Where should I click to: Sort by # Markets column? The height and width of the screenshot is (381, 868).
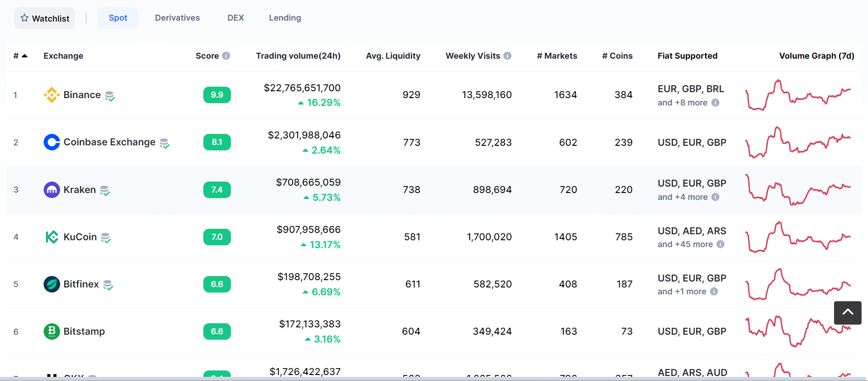pyautogui.click(x=557, y=56)
